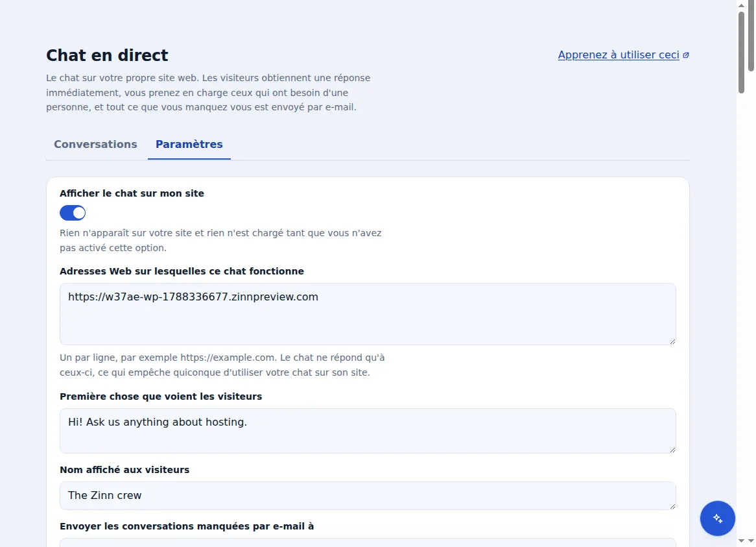Open the AI assistant sparkle button
This screenshot has height=547, width=756.
click(718, 518)
